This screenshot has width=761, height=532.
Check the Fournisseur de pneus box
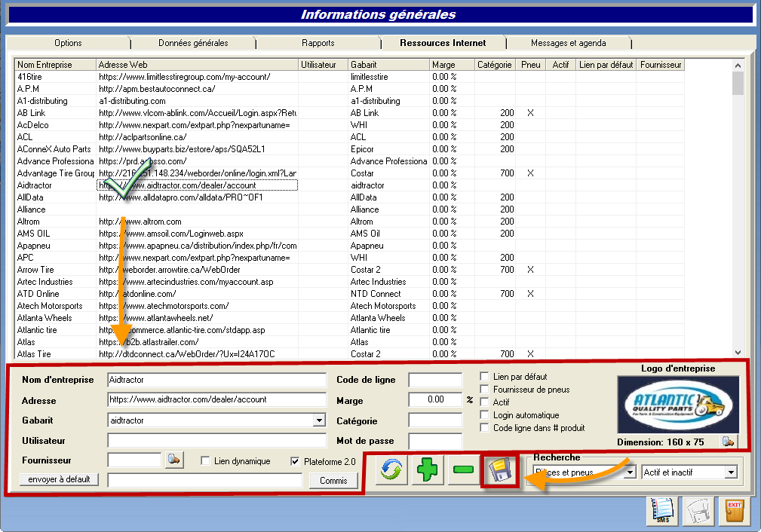484,389
